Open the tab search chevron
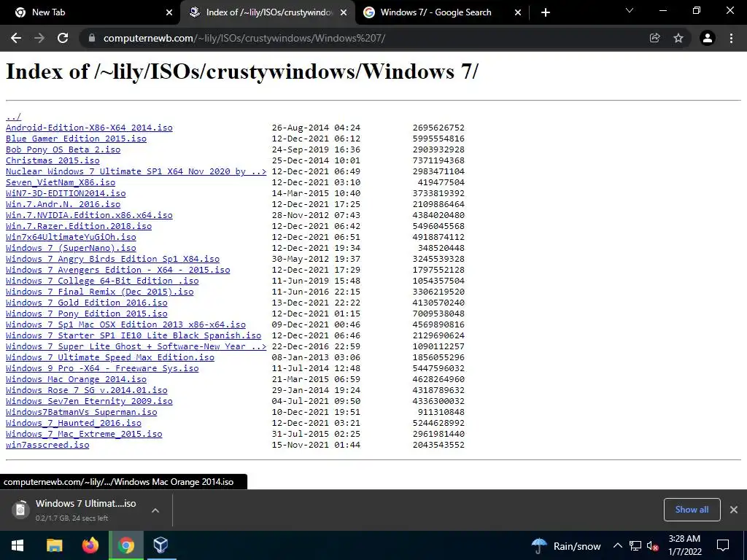 (630, 10)
